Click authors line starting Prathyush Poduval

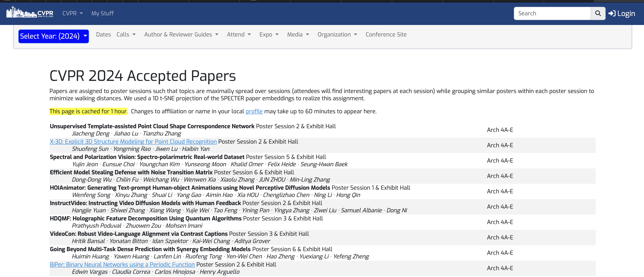click(137, 226)
